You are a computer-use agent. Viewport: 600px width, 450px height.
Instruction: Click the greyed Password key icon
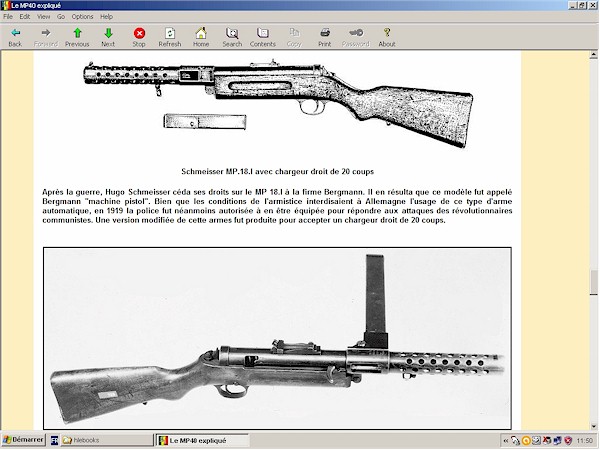point(356,37)
